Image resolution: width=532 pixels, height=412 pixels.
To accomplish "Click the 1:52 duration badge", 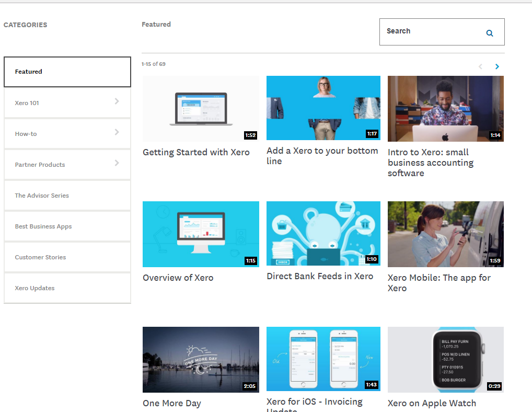I will [250, 135].
